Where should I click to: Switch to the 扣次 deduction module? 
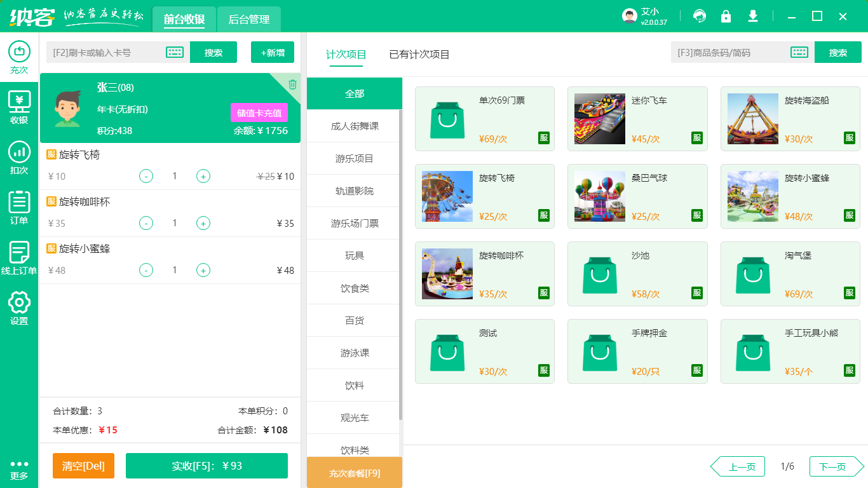point(19,158)
